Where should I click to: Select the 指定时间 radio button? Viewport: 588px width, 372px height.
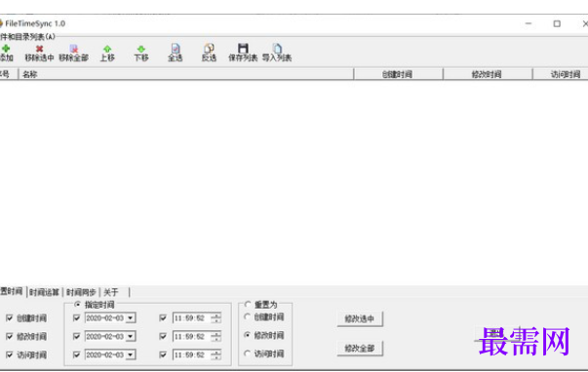(x=78, y=304)
